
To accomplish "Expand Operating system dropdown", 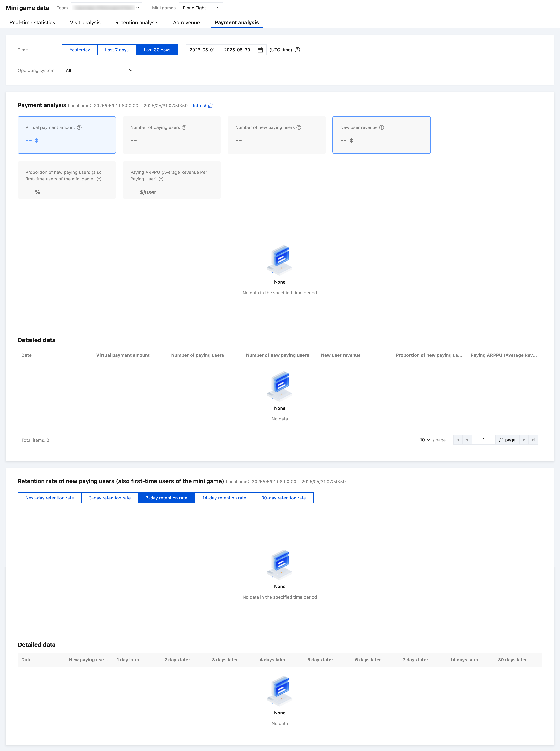I will [x=99, y=71].
